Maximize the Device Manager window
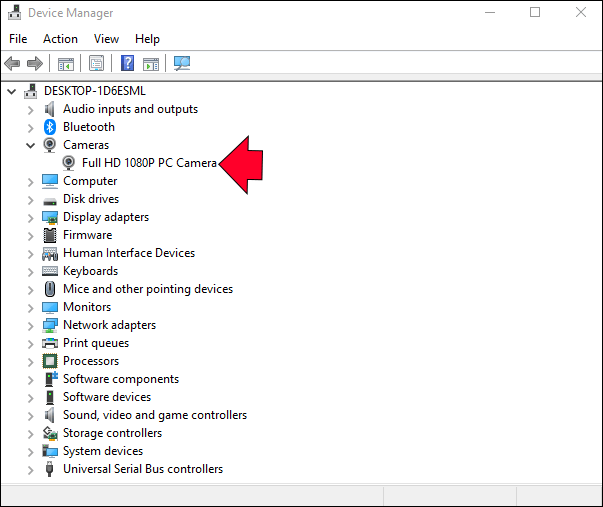 (535, 12)
